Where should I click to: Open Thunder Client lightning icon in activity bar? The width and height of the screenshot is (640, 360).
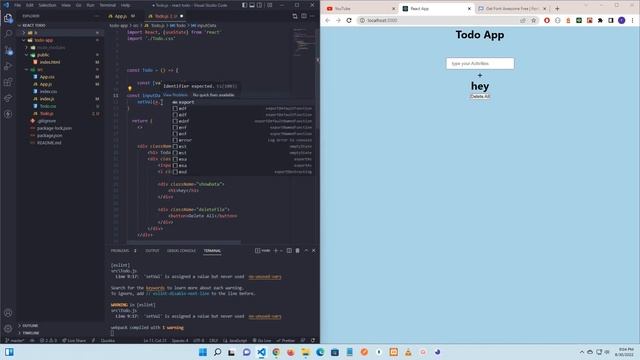8,114
